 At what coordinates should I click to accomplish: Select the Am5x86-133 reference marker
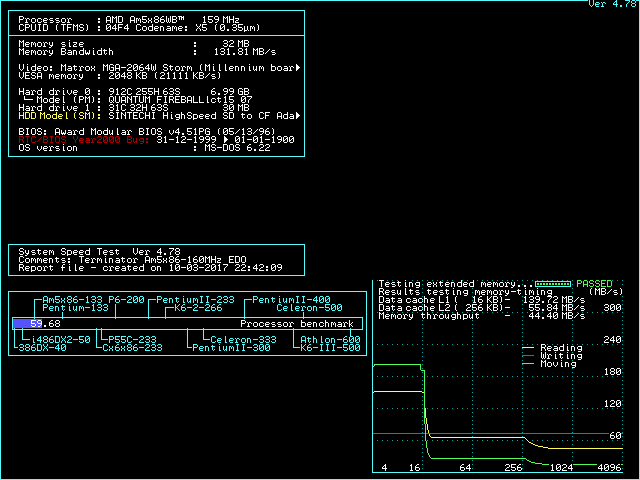pyautogui.click(x=72, y=300)
